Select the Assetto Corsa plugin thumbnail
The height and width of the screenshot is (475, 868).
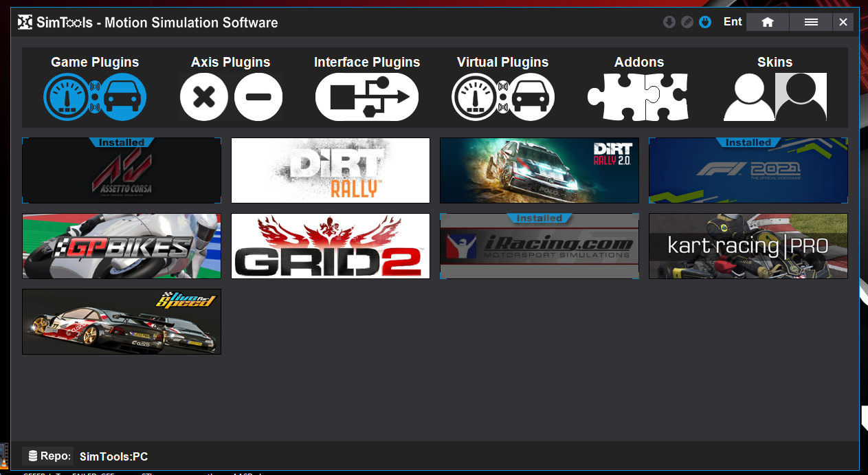pos(122,170)
